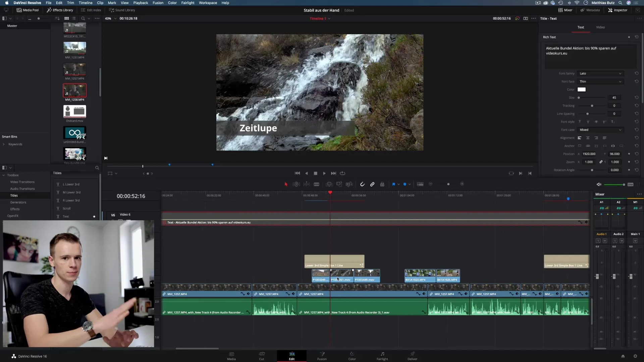Jump to first frame button
The width and height of the screenshot is (644, 362).
pos(297,173)
